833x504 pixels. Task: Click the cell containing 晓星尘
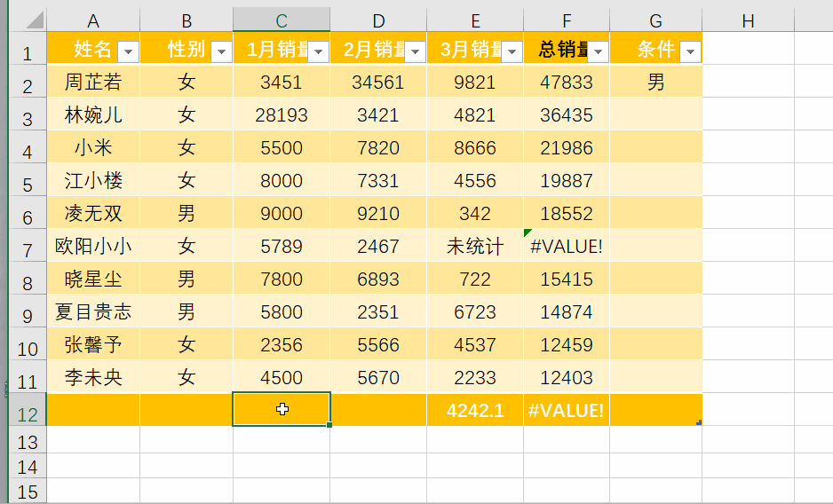[93, 279]
